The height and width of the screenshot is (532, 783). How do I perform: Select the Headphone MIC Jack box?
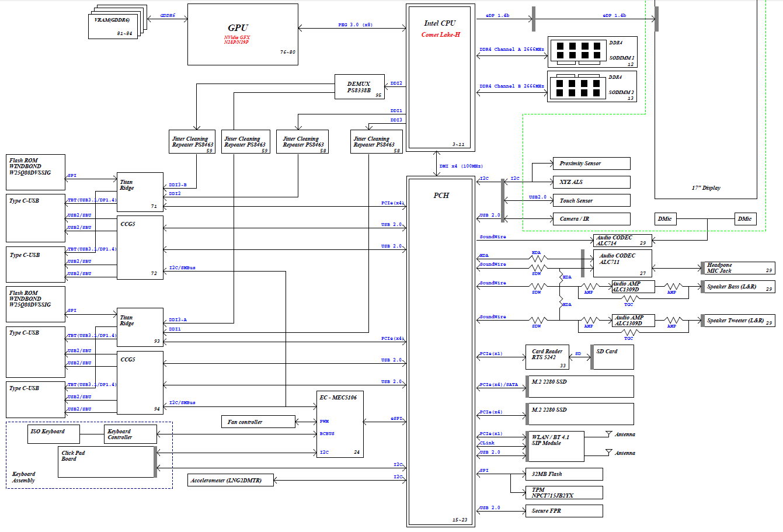pyautogui.click(x=740, y=268)
